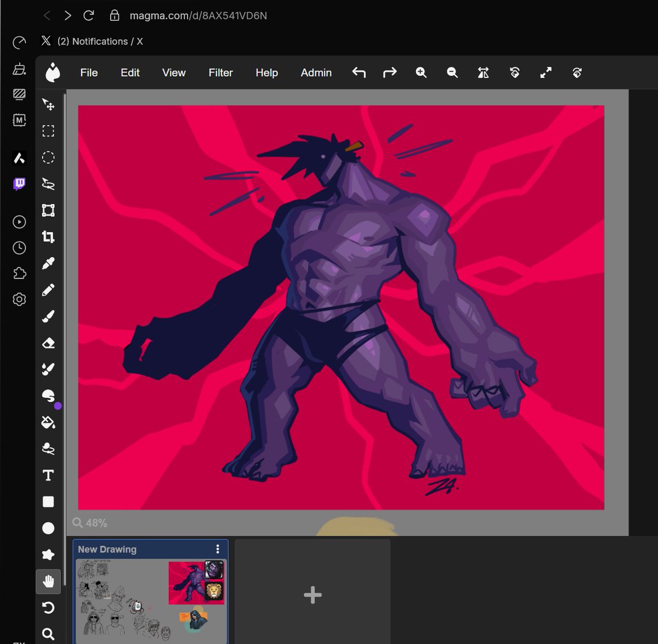The image size is (658, 644).
Task: Open the Filter menu
Action: [x=220, y=72]
